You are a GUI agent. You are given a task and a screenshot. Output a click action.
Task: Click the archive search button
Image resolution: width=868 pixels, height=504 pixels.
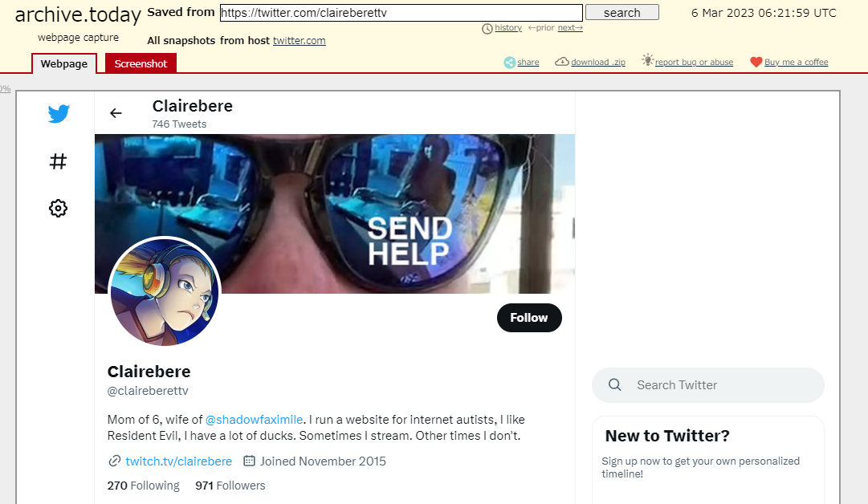coord(622,13)
